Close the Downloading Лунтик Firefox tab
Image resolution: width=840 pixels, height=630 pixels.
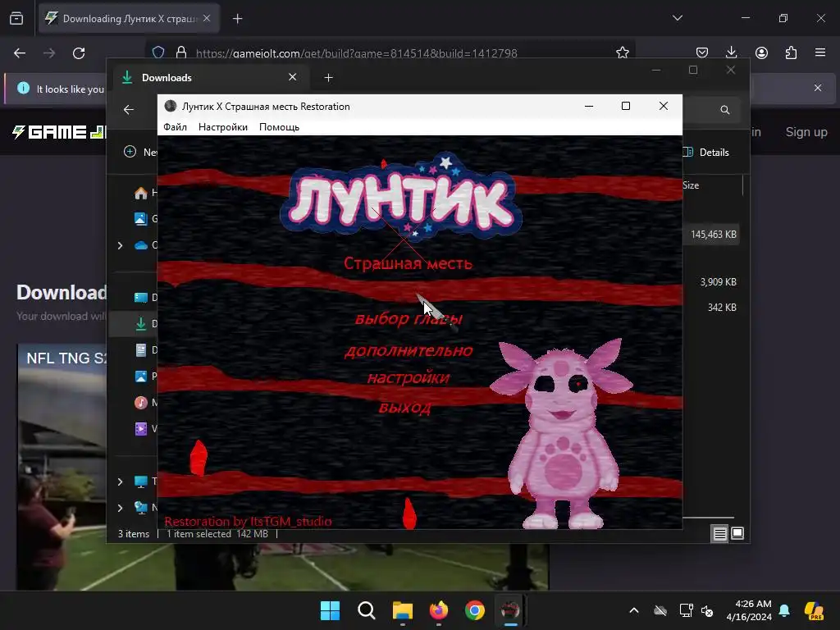point(207,18)
